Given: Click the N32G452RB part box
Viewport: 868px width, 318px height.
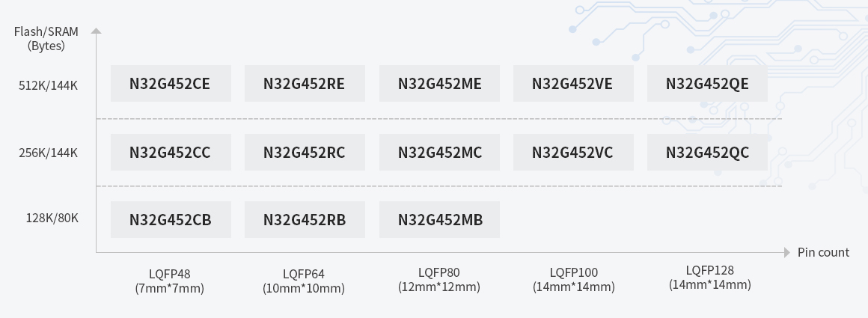Looking at the screenshot, I should 305,220.
